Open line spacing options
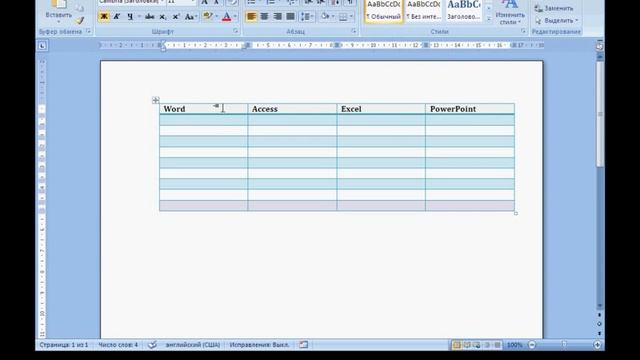 [x=307, y=17]
